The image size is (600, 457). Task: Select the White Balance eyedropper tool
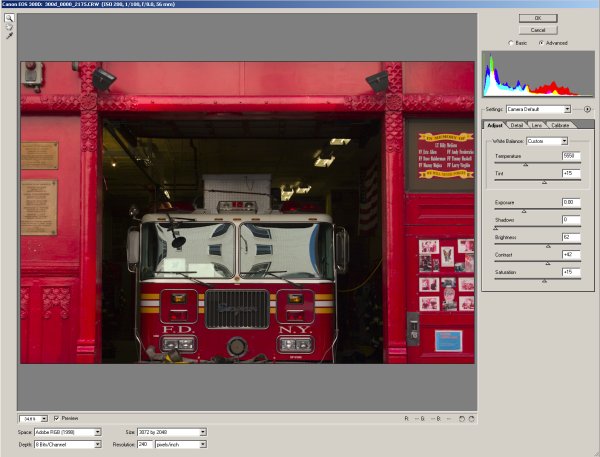[x=9, y=36]
